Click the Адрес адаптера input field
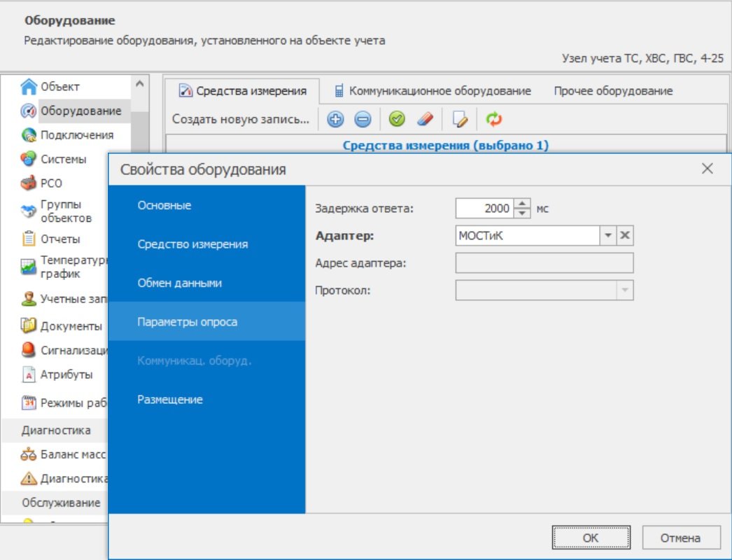The height and width of the screenshot is (560, 732). point(544,263)
